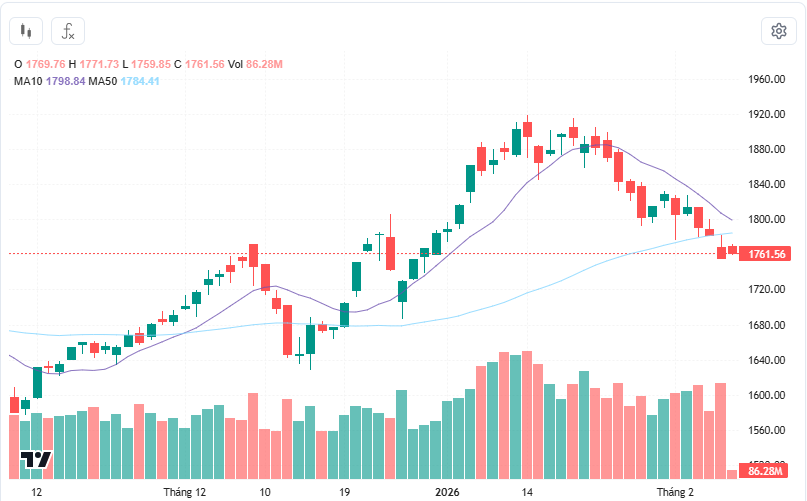
Task: Open the candlestick chart type selector
Action: [x=26, y=31]
